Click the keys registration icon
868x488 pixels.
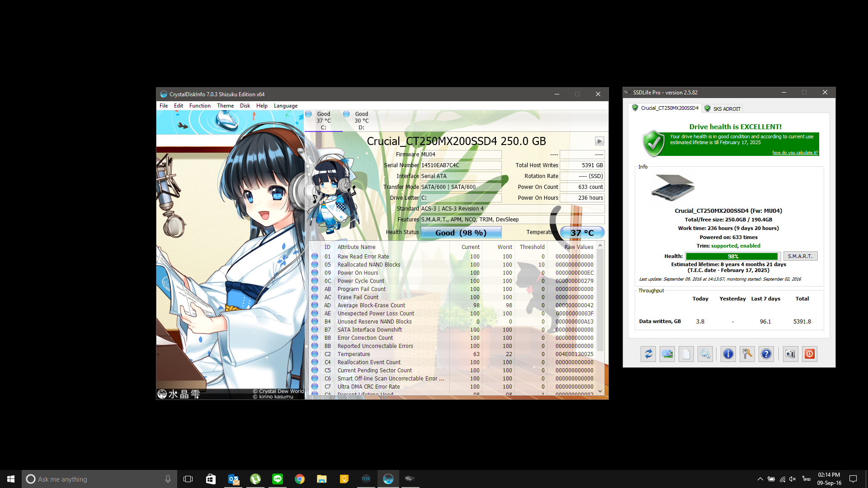pyautogui.click(x=747, y=354)
